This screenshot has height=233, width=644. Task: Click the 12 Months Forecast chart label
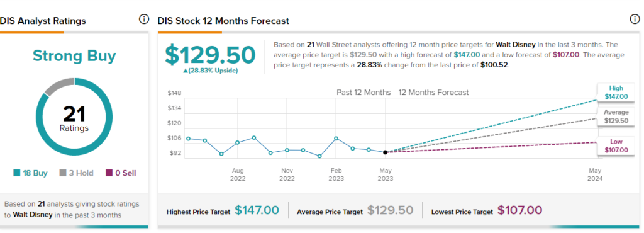tap(433, 93)
